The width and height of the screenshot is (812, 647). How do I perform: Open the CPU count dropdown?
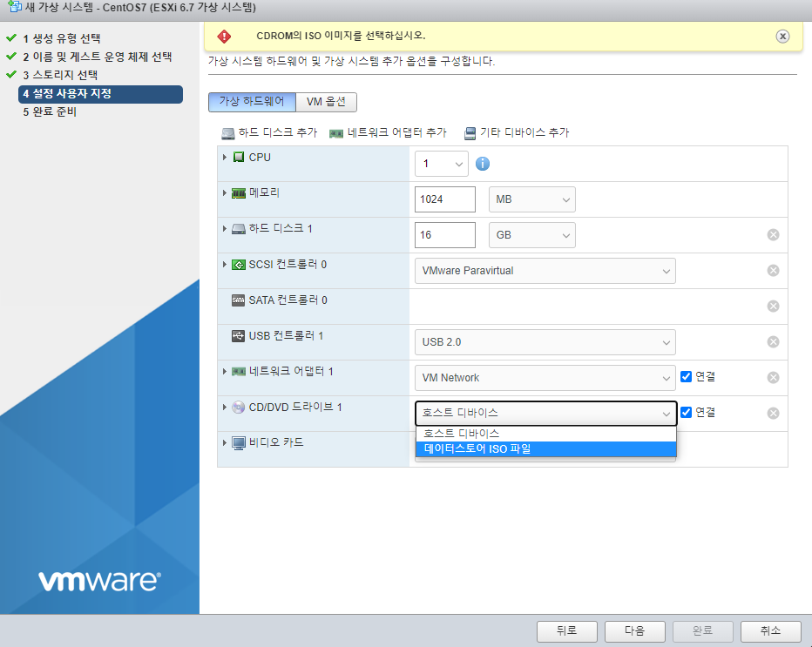tap(442, 164)
